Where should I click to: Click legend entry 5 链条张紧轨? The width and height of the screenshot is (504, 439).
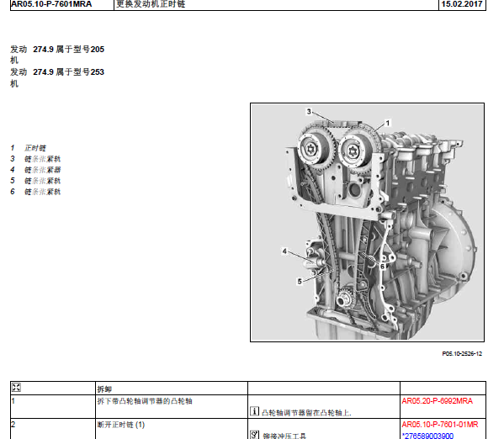(x=35, y=181)
